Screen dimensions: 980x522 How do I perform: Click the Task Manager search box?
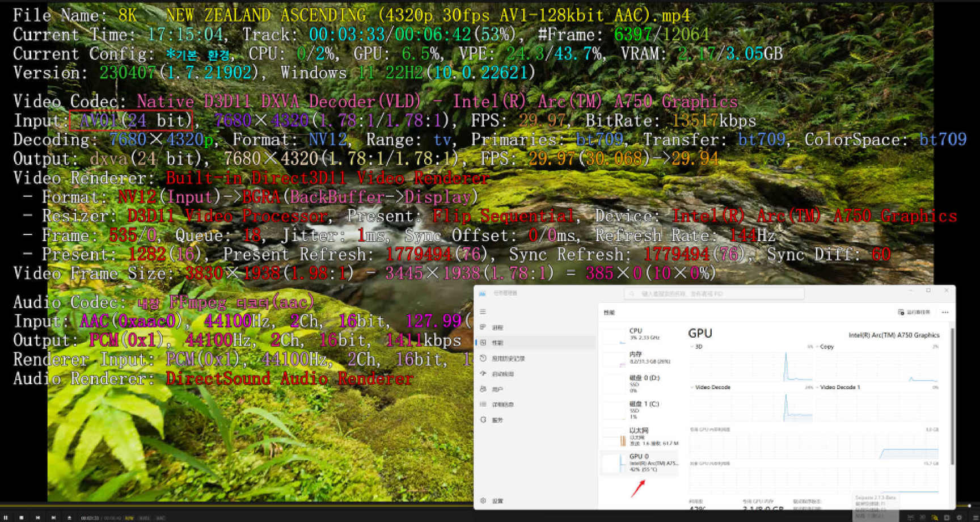pos(714,293)
